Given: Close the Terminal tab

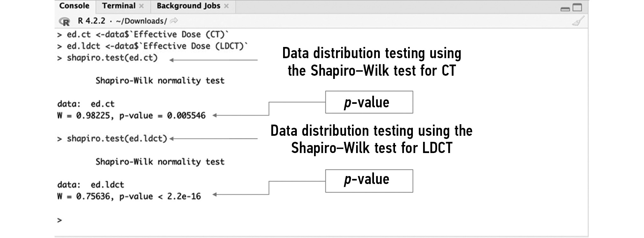Looking at the screenshot, I should 142,6.
